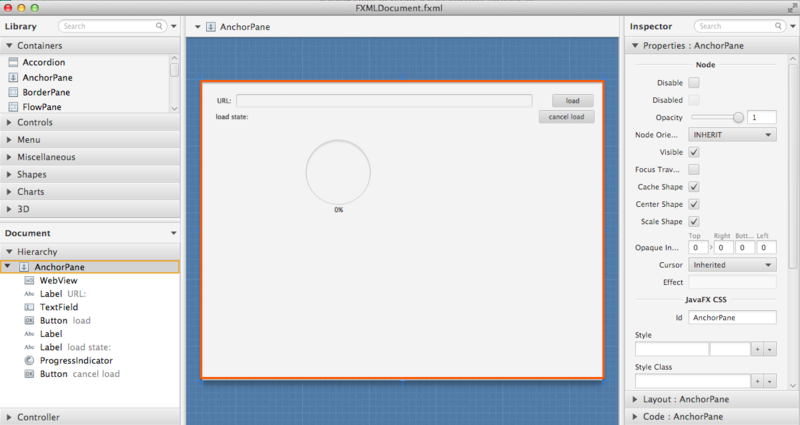Open the Node Orientation INHERIT dropdown
Viewport: 800px width, 425px height.
click(732, 135)
